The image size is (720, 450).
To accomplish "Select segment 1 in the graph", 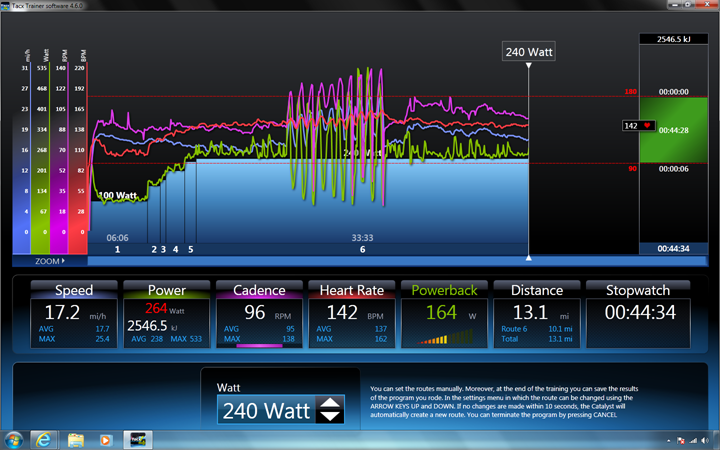I will pos(118,249).
